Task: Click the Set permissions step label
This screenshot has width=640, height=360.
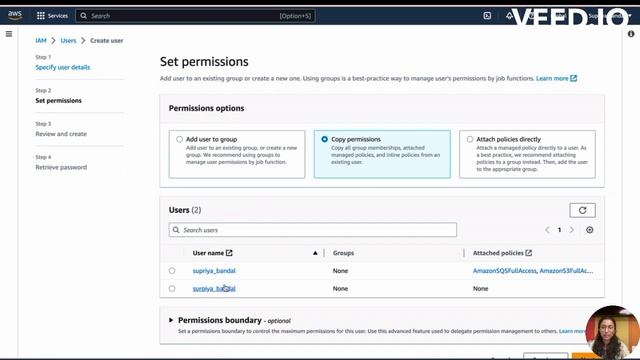Action: [58, 100]
